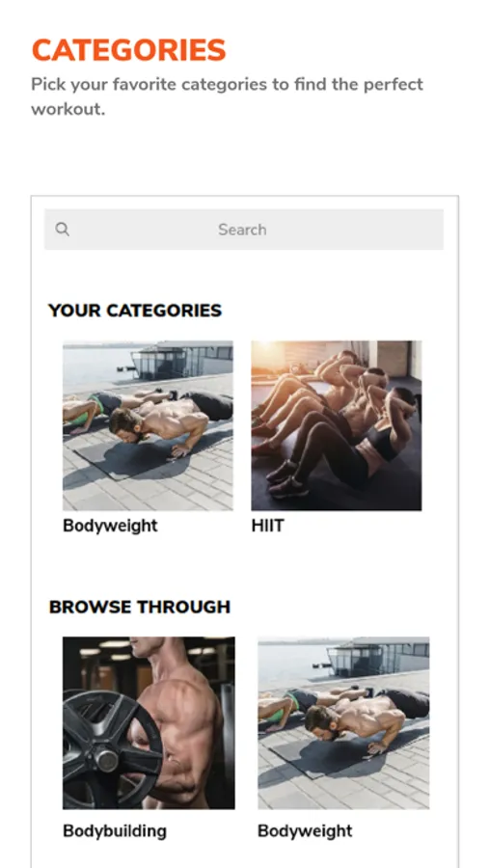Click Bodyweight label under Browse Through
The image size is (489, 868).
tap(305, 831)
